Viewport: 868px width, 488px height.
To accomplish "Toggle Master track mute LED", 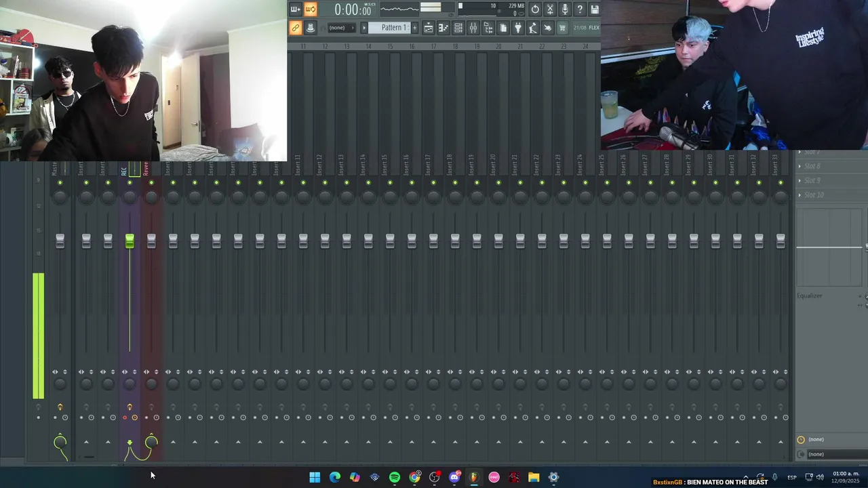I will 60,182.
